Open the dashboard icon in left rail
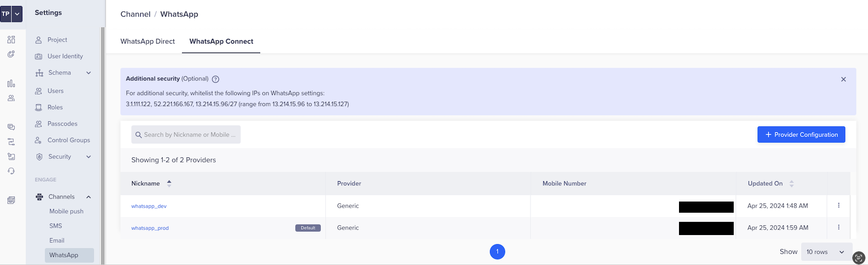This screenshot has width=868, height=265. click(x=11, y=40)
